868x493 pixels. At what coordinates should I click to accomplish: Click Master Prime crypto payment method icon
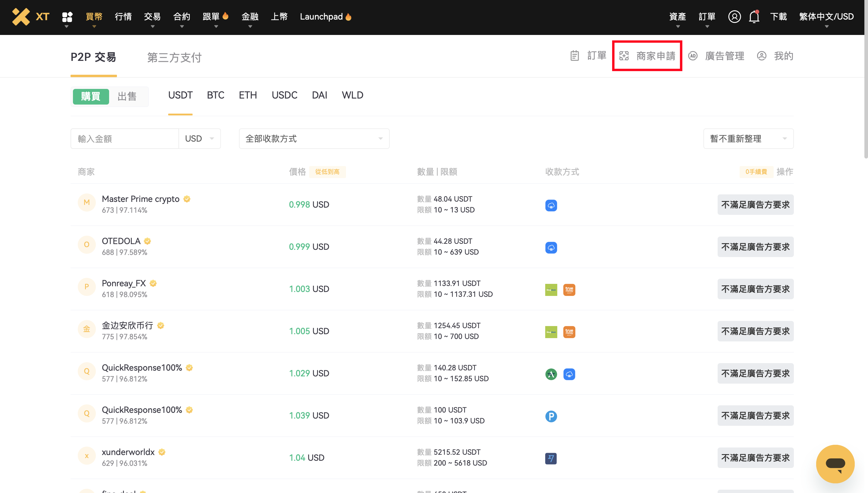pos(551,205)
